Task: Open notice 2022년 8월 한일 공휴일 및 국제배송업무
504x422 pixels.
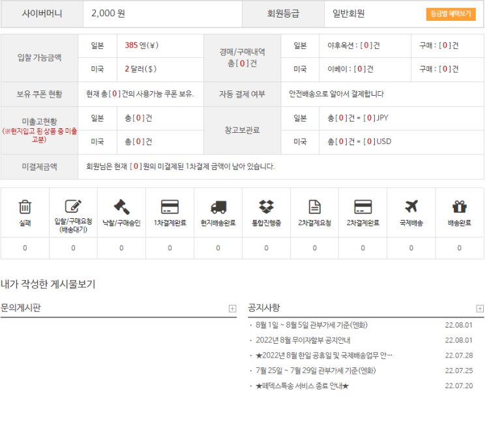Action: [x=323, y=356]
